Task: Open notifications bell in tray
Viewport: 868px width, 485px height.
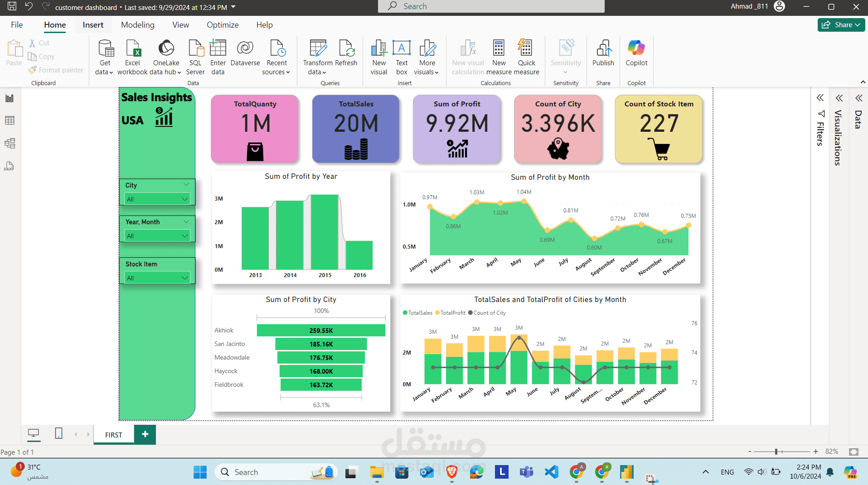Action: click(x=830, y=472)
